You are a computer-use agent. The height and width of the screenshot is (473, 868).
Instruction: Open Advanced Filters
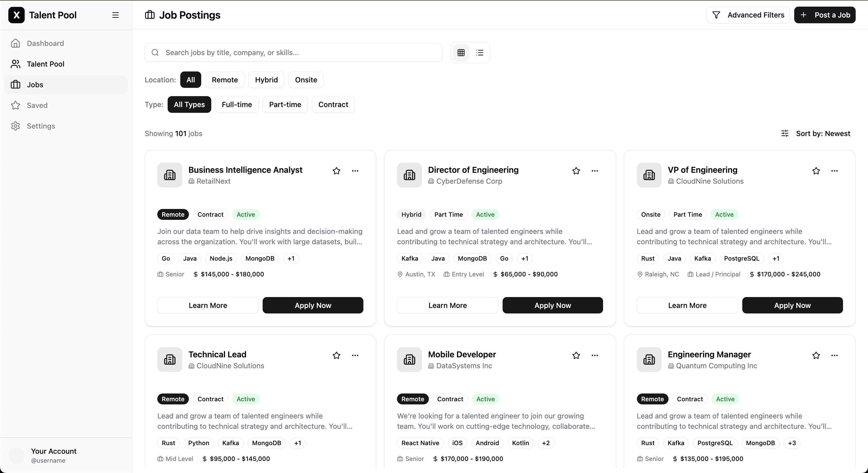coord(748,15)
